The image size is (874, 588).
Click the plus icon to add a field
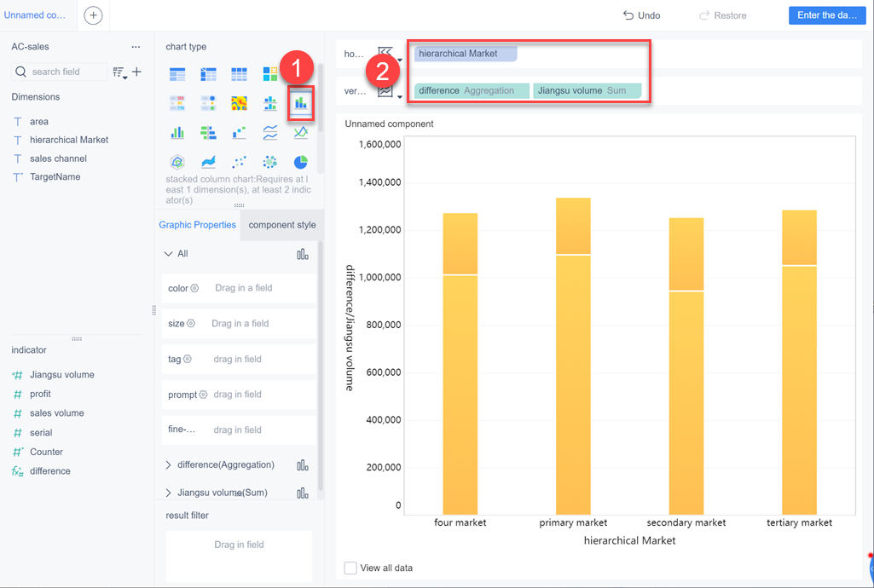click(x=136, y=72)
